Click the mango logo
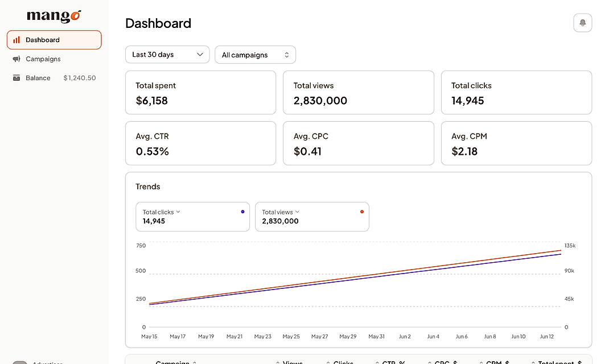609x364 pixels. point(54,16)
